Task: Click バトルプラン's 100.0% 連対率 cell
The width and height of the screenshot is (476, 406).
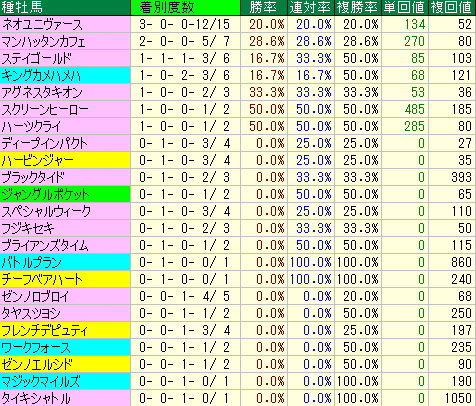Action: (311, 263)
